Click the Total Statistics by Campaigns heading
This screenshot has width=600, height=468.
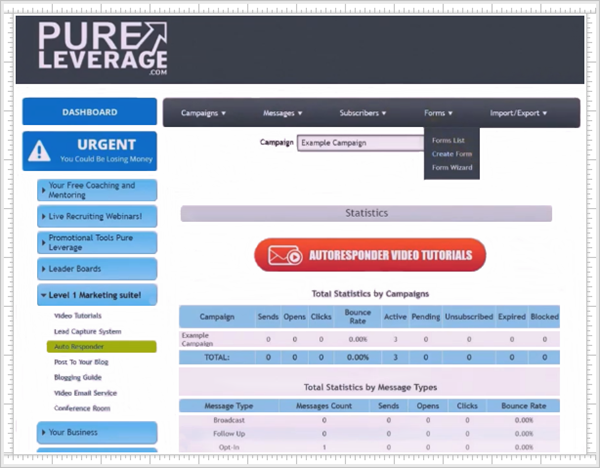pyautogui.click(x=370, y=294)
